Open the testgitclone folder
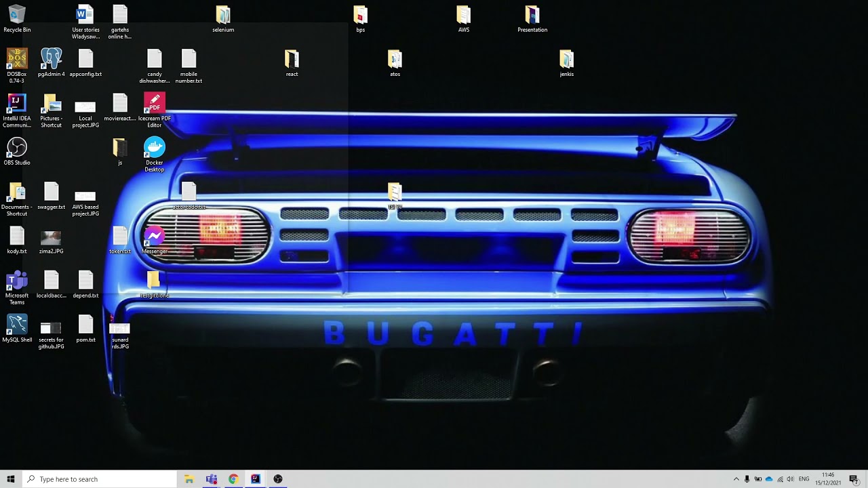This screenshot has width=868, height=488. click(155, 285)
